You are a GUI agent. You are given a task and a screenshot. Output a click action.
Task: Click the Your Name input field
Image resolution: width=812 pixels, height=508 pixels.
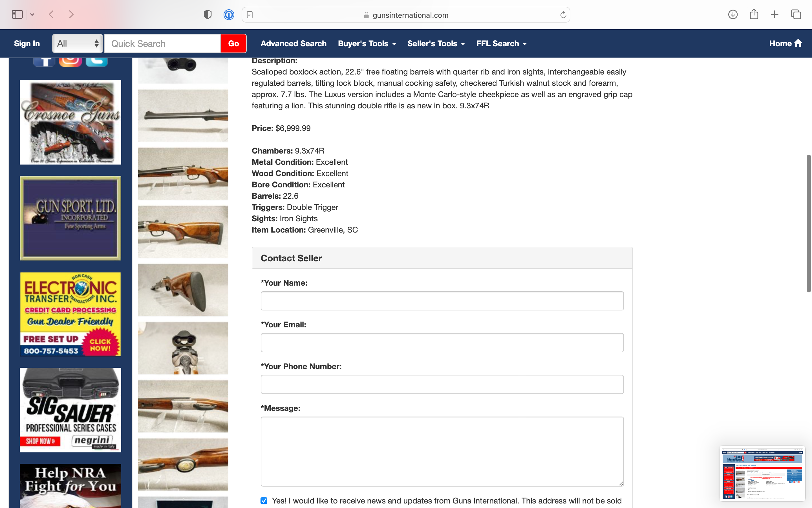[x=442, y=301]
